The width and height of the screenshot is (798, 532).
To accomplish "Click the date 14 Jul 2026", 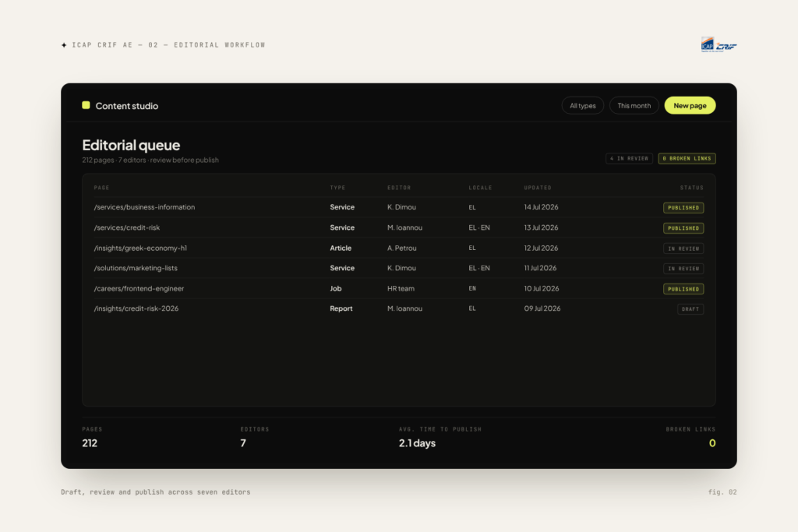I will pyautogui.click(x=541, y=207).
